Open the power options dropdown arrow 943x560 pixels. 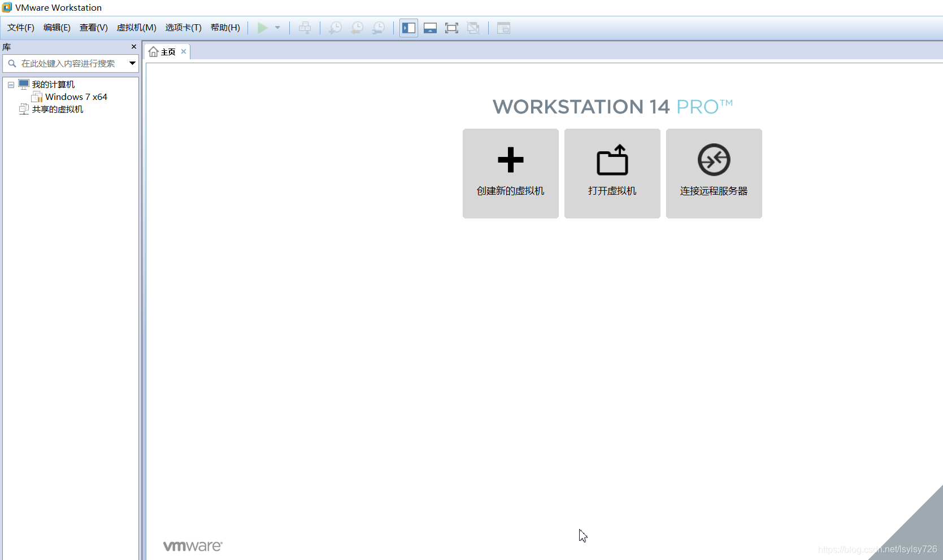pyautogui.click(x=277, y=28)
